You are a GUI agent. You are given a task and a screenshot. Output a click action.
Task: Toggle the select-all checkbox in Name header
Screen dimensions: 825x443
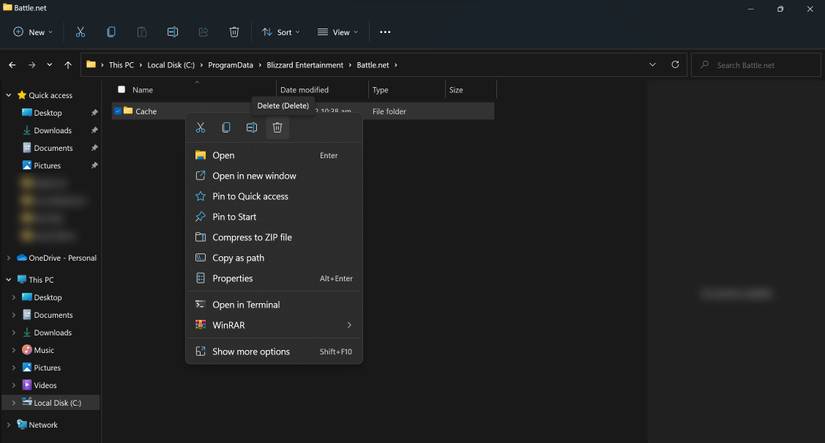pos(122,90)
